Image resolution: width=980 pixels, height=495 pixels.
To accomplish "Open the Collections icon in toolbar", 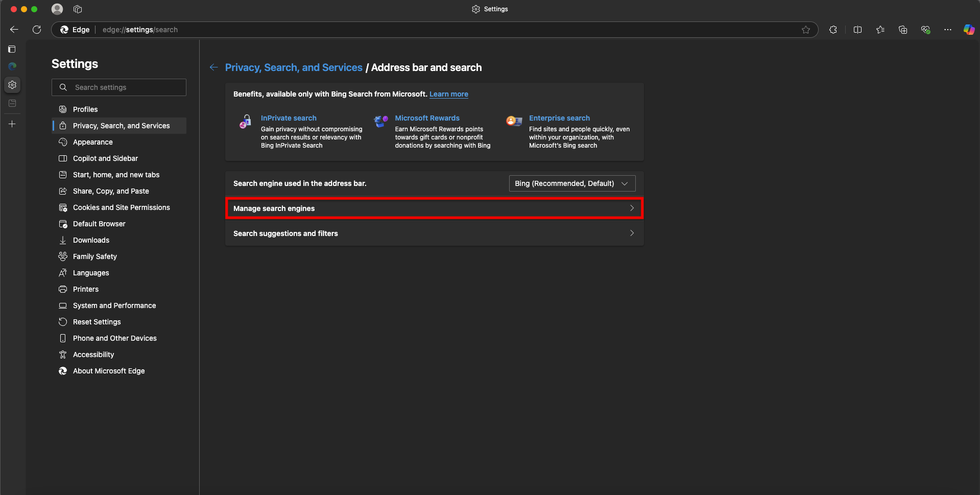I will [x=903, y=30].
